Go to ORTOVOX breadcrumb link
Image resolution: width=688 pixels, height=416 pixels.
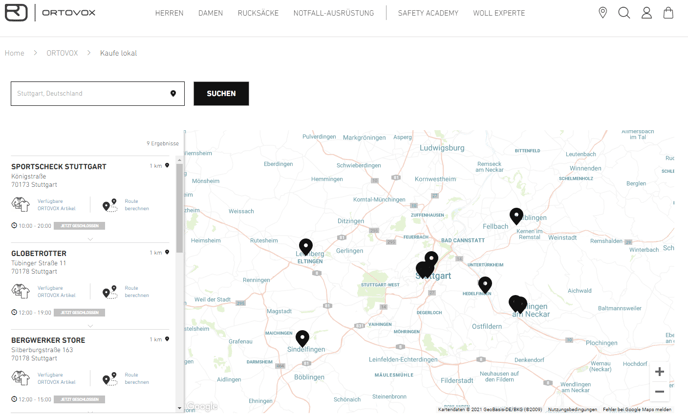click(62, 53)
